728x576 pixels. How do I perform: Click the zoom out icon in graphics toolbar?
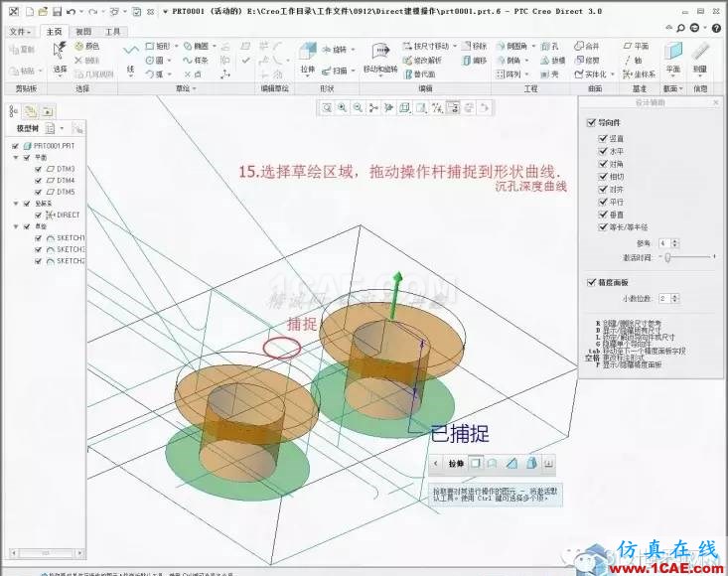(358, 108)
